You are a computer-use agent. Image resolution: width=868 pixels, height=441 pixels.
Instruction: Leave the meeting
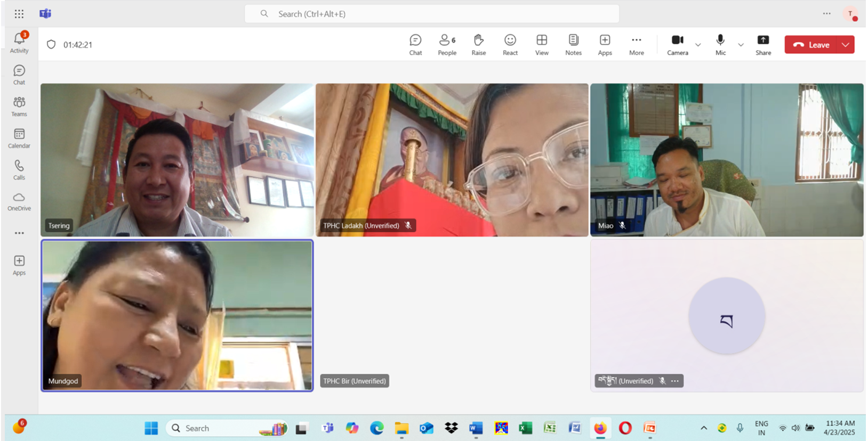(811, 45)
